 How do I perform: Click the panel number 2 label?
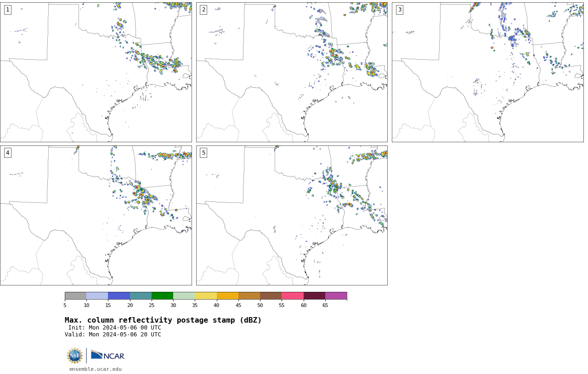coord(204,10)
